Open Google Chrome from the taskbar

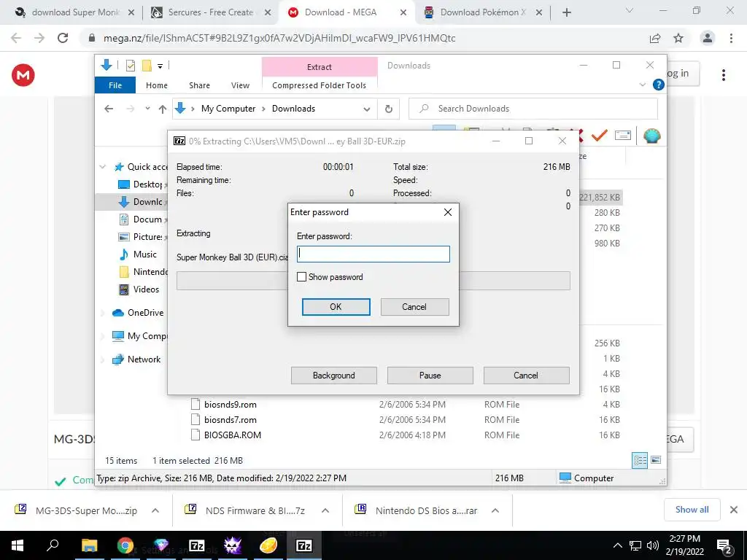pos(125,545)
